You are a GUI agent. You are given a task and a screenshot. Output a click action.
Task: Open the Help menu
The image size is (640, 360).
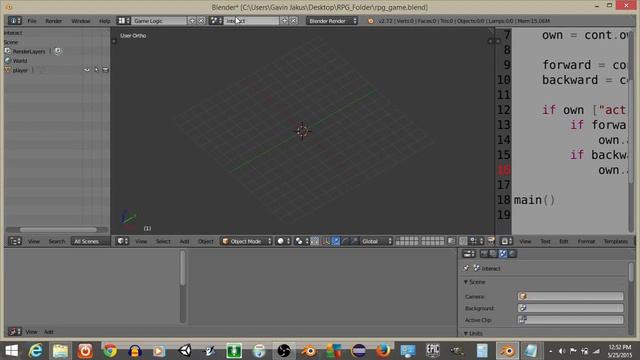(104, 21)
